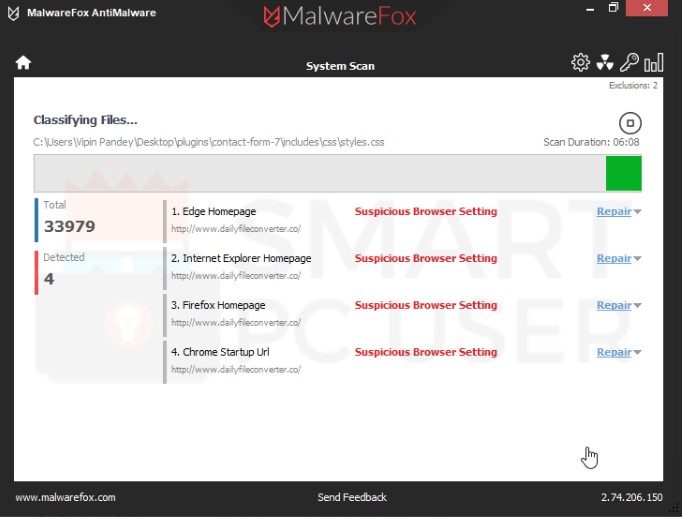Click the Exclusions: 2 label

coord(633,85)
